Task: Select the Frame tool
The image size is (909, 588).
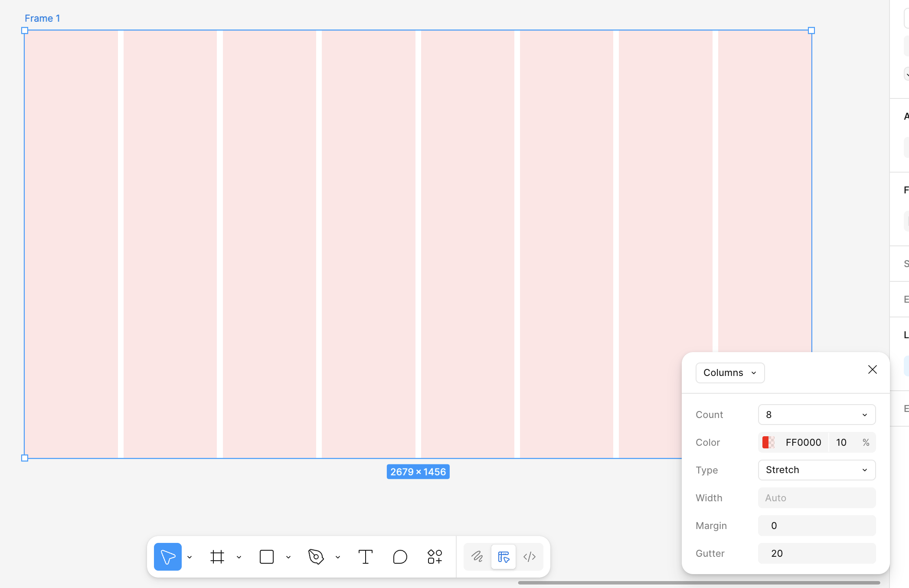Action: point(217,556)
